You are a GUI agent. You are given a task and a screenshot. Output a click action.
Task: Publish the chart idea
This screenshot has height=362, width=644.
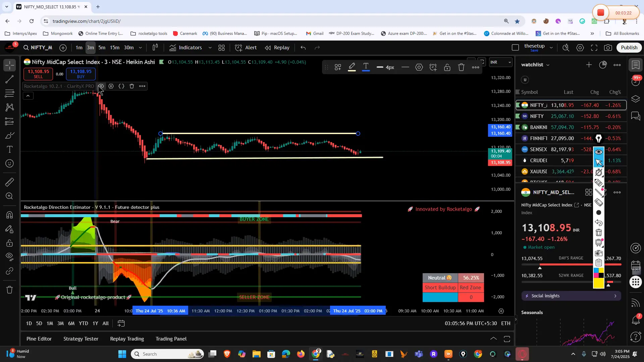[x=629, y=48]
